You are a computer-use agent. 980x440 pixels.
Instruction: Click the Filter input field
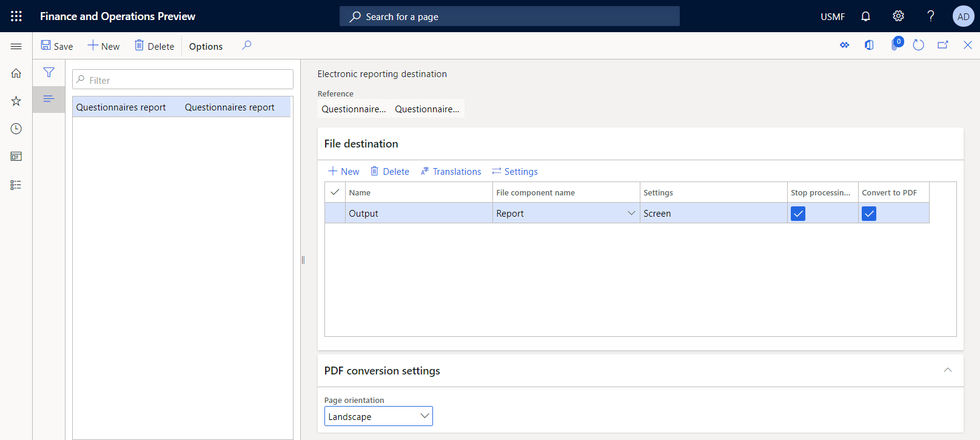click(x=183, y=80)
